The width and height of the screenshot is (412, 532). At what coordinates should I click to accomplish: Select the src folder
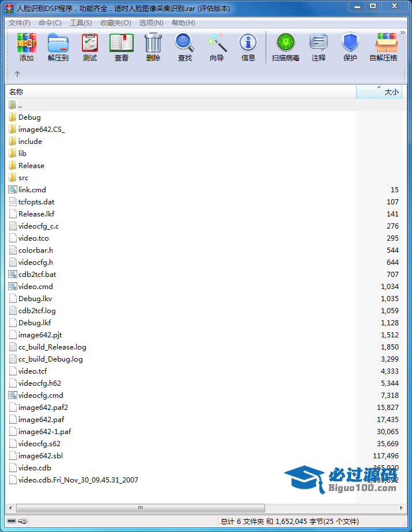coord(206,178)
